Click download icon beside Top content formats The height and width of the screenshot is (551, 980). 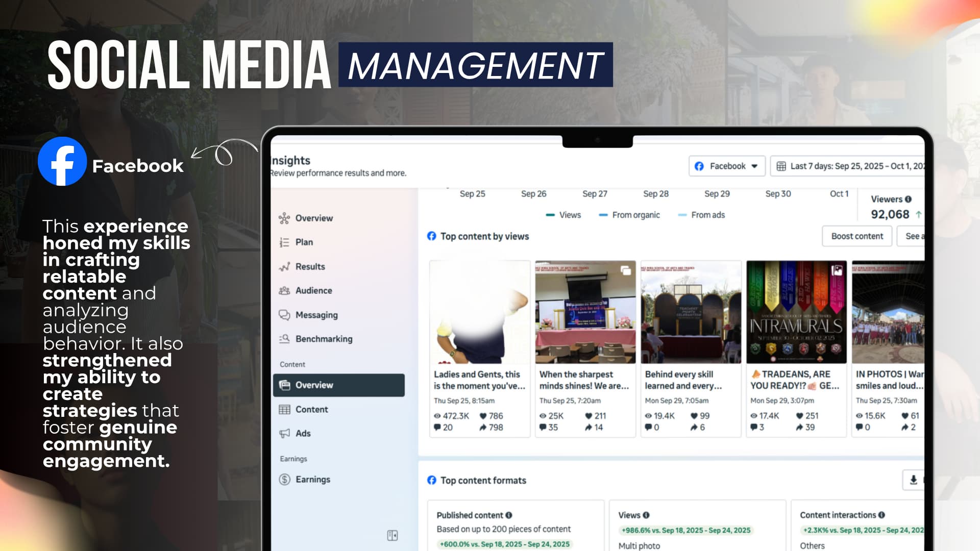click(x=913, y=480)
